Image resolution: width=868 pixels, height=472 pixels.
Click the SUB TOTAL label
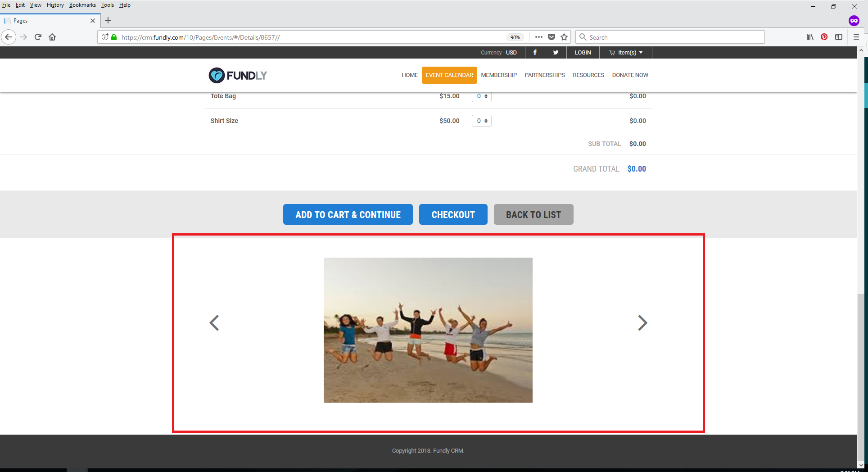604,144
